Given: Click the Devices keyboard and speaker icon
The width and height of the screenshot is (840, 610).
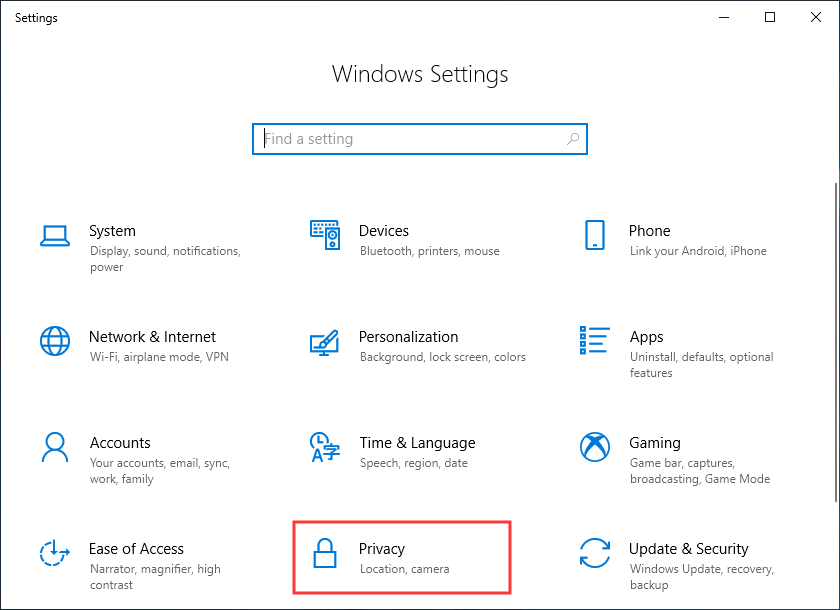Looking at the screenshot, I should click(325, 235).
